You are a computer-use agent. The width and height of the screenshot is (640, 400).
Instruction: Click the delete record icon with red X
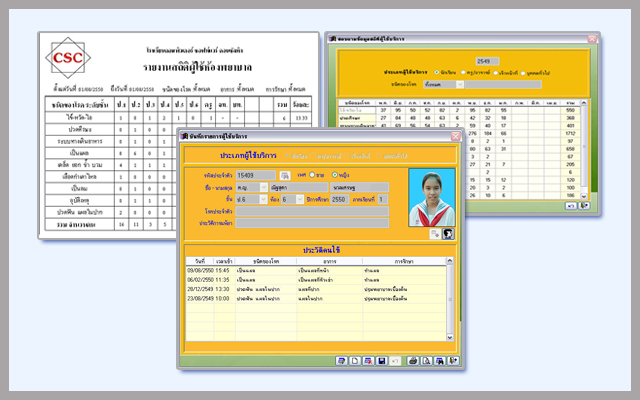tap(368, 361)
